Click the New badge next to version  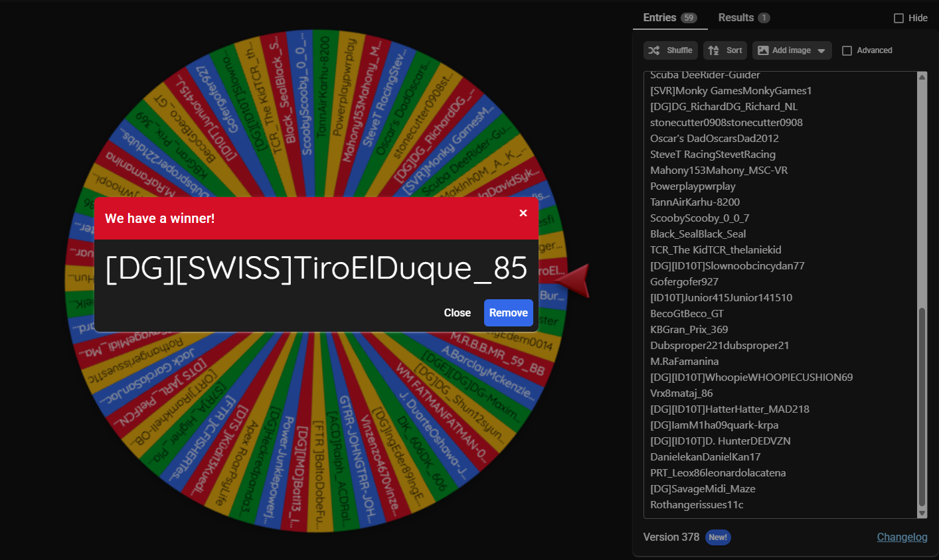click(717, 537)
